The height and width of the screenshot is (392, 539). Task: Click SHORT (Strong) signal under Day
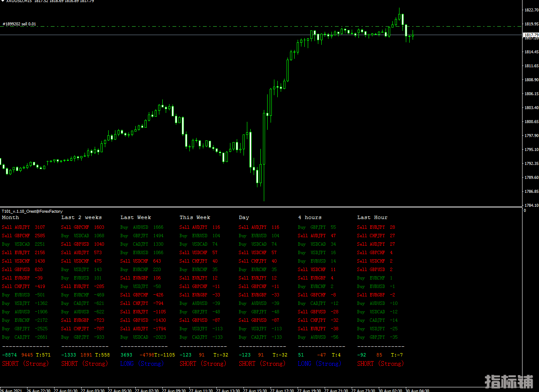coord(262,364)
